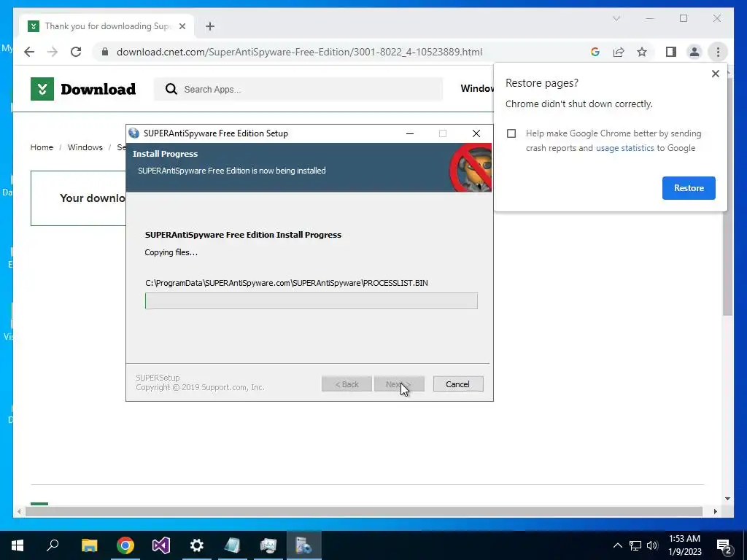The width and height of the screenshot is (747, 560).
Task: Open the Chrome profile avatar menu
Action: 694,52
